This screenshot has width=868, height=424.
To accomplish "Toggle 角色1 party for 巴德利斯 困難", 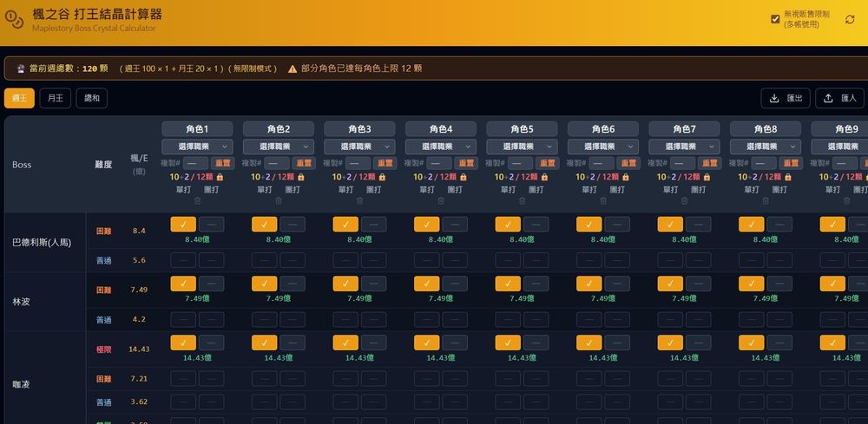I will tap(212, 225).
